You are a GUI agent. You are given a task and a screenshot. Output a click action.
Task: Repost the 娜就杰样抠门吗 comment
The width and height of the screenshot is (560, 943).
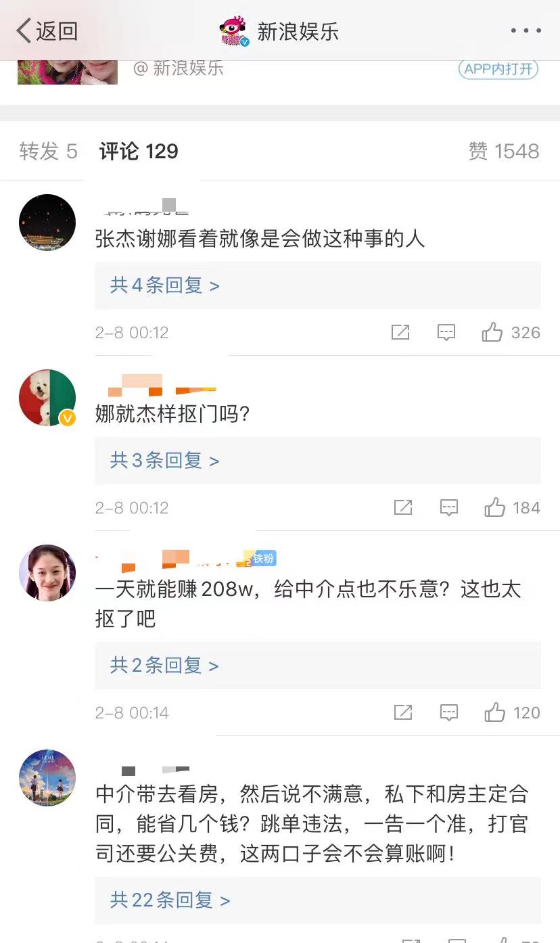pos(403,507)
